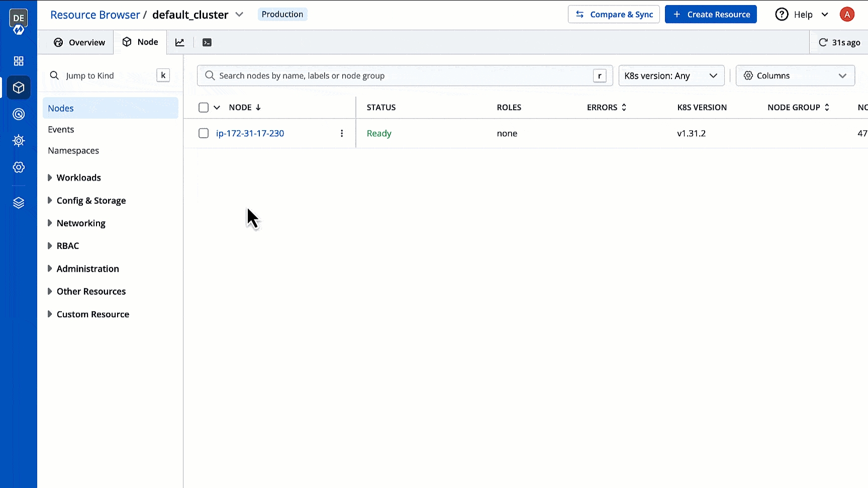Viewport: 868px width, 488px height.
Task: Select the ip-172-31-17-230 row checkbox
Action: tap(204, 134)
